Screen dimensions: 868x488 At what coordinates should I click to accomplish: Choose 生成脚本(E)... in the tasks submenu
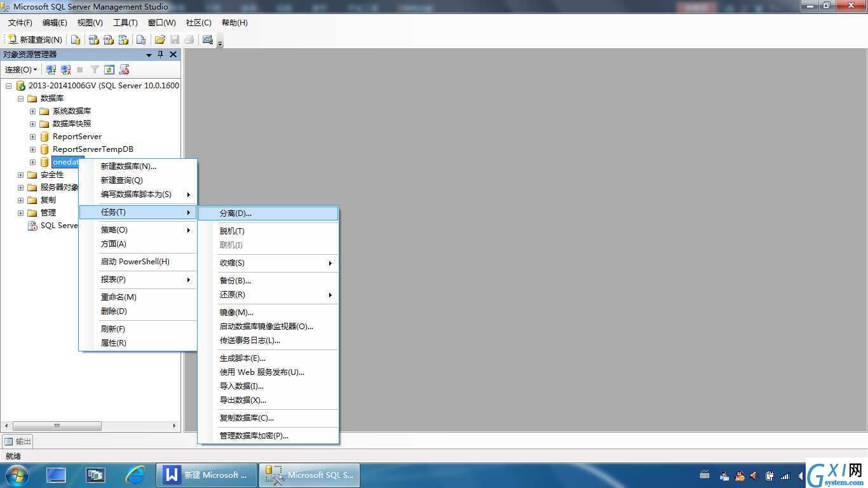tap(268, 358)
